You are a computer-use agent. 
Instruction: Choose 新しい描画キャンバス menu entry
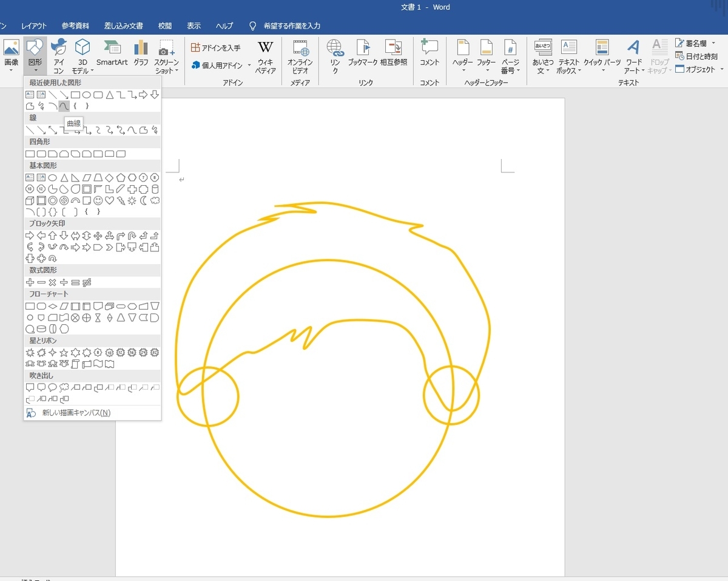92,413
